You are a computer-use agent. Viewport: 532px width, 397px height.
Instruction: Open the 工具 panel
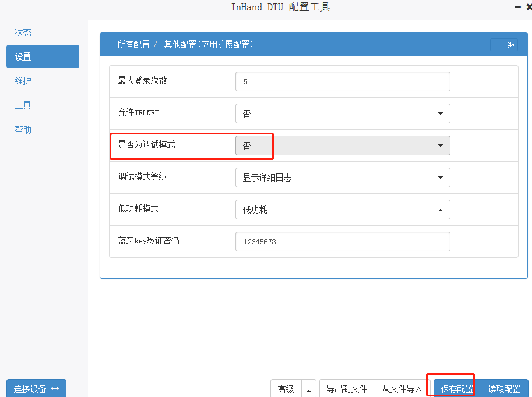23,105
